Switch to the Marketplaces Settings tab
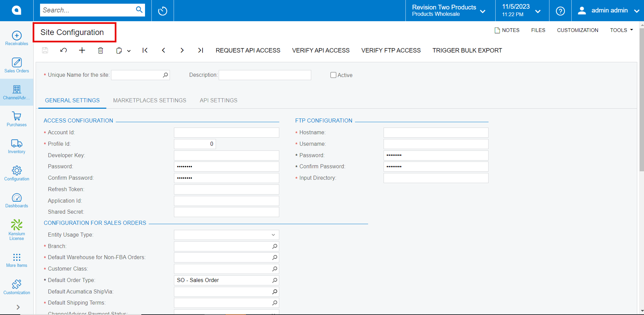Viewport: 644px width, 315px height. tap(150, 100)
